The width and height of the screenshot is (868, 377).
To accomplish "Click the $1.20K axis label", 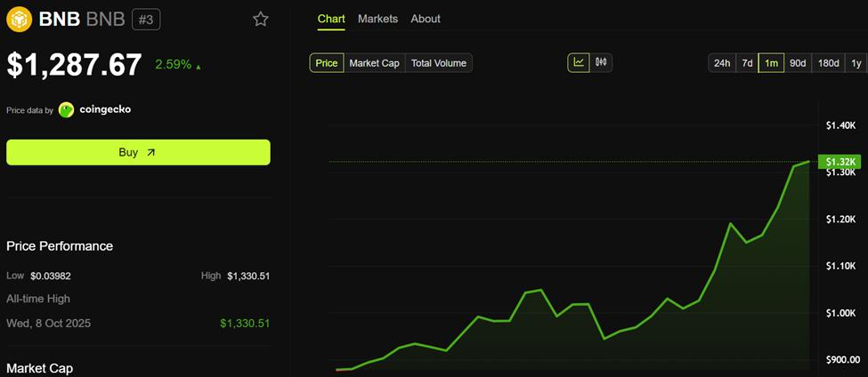I will [840, 220].
